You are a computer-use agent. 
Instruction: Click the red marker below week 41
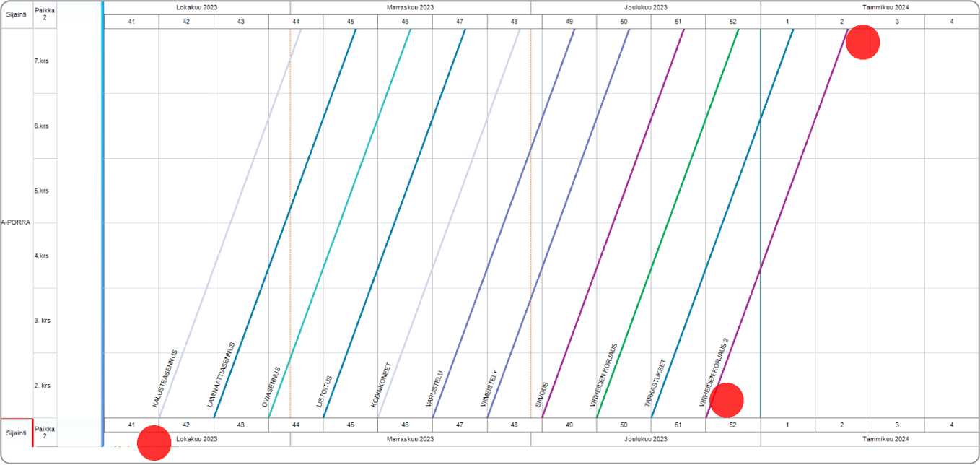(x=154, y=442)
